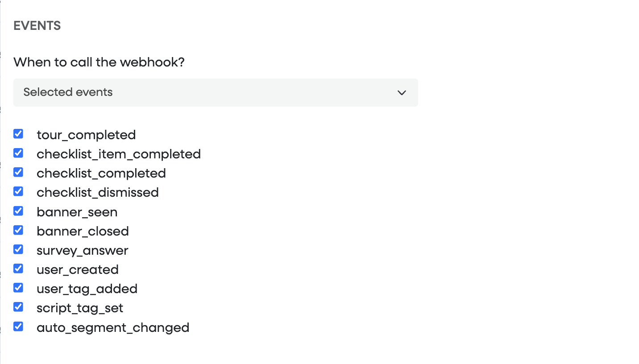Toggle the user_created checkbox
639x364 pixels.
[x=18, y=269]
